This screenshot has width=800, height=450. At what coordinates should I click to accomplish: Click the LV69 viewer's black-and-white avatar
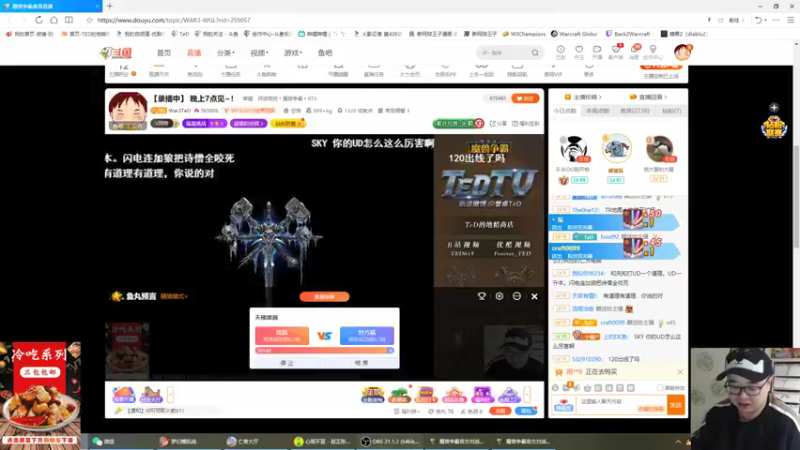click(x=573, y=149)
